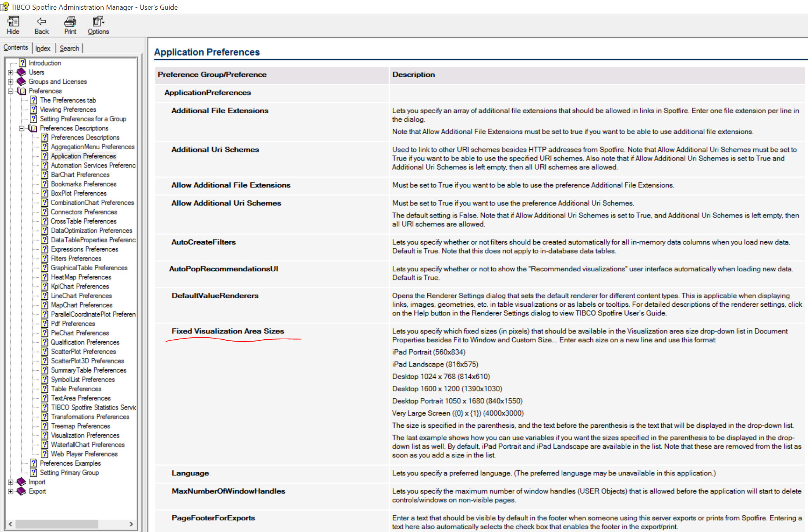Click the horizontal scrollbar right arrow
808x532 pixels.
tap(131, 524)
